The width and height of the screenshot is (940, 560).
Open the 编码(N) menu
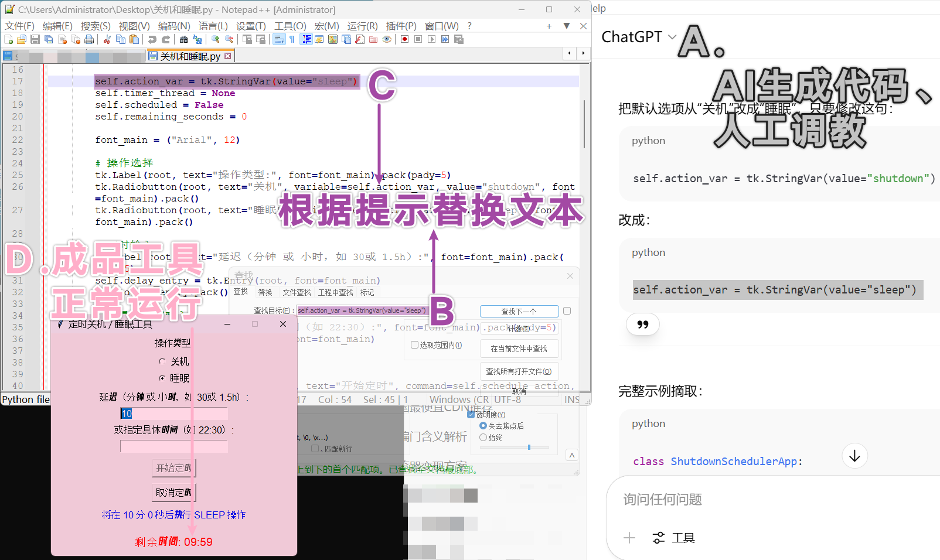coord(174,26)
